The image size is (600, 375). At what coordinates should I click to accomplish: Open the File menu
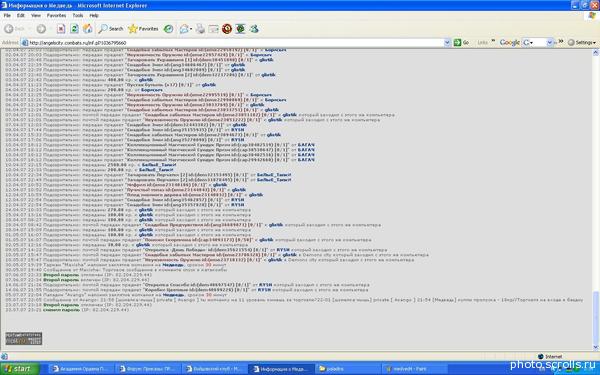(x=7, y=16)
